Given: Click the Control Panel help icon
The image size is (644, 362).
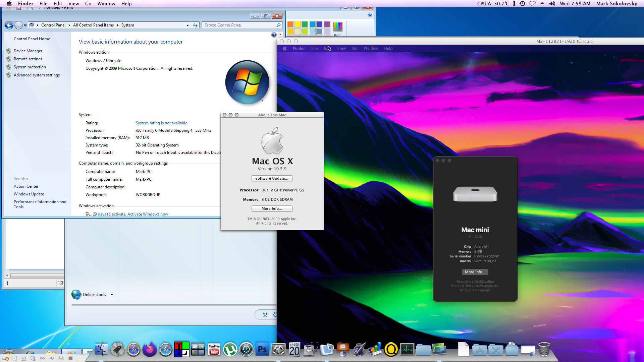Looking at the screenshot, I should [274, 35].
